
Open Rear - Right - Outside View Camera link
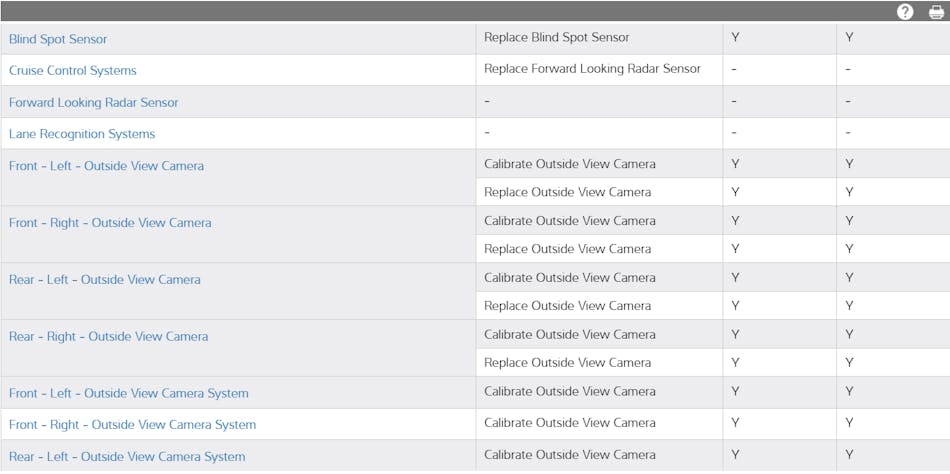109,337
